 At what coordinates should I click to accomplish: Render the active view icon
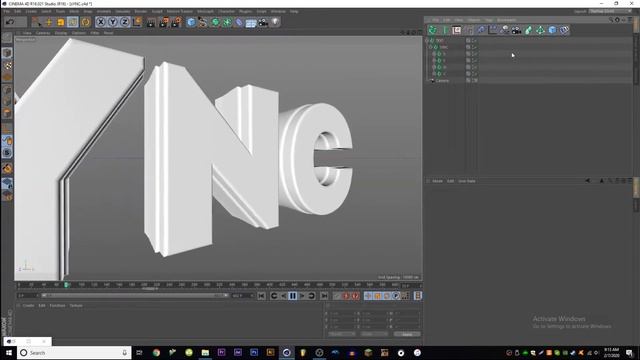pyautogui.click(x=151, y=22)
